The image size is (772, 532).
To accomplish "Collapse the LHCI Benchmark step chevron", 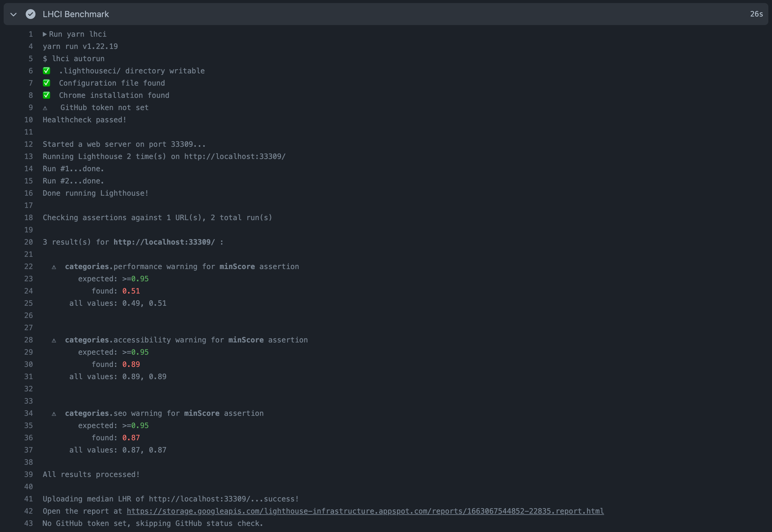I will pos(13,14).
